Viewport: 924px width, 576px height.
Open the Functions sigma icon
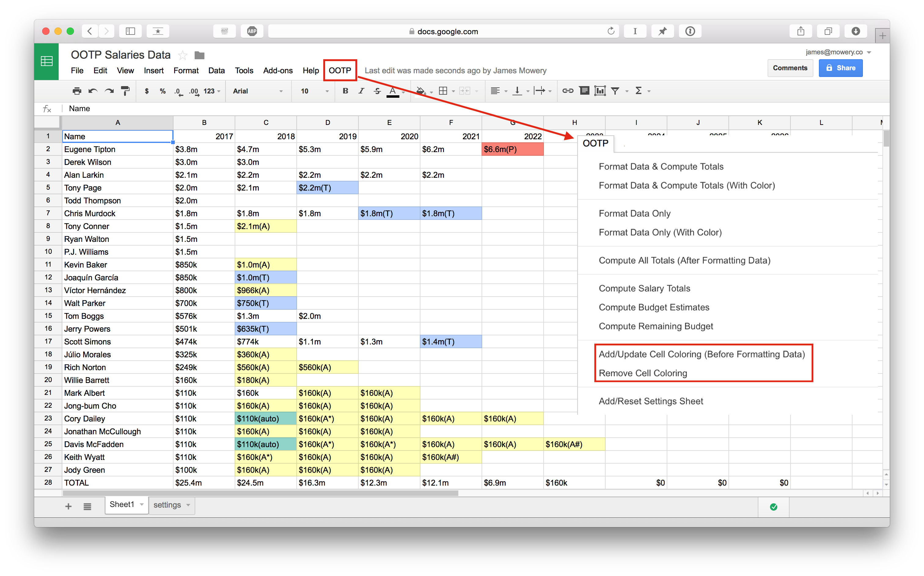[639, 91]
